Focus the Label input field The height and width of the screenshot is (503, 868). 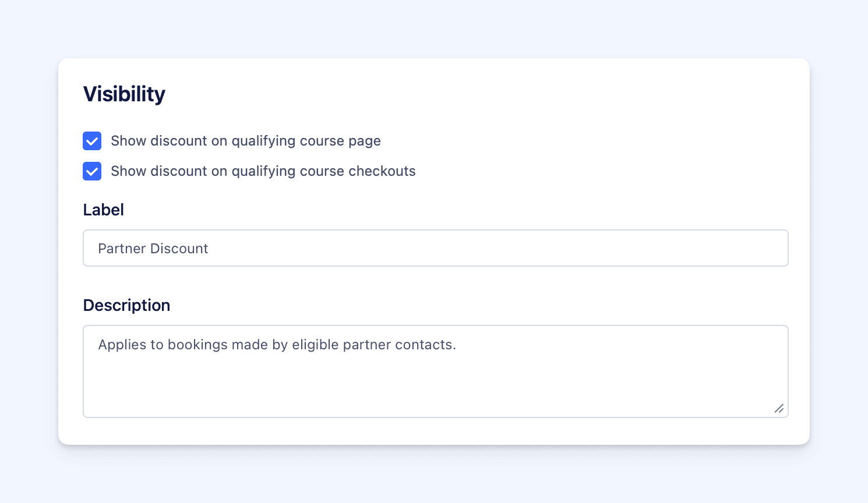pos(435,248)
